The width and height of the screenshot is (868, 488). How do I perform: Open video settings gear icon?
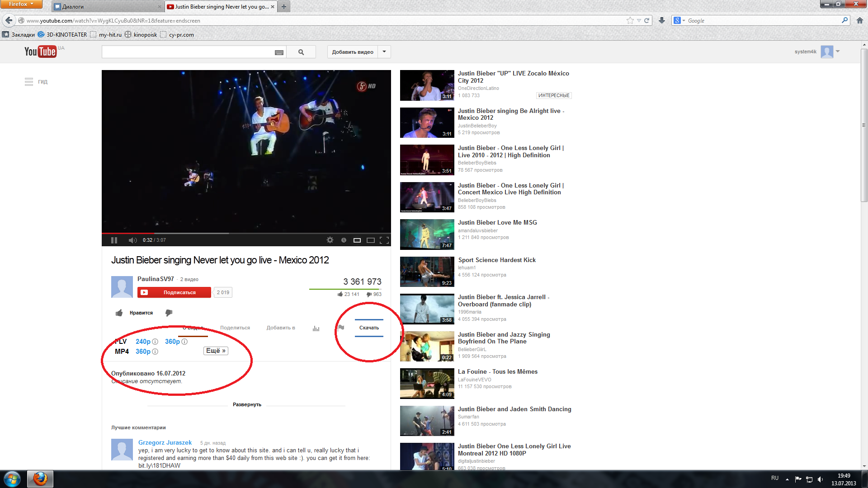(330, 240)
